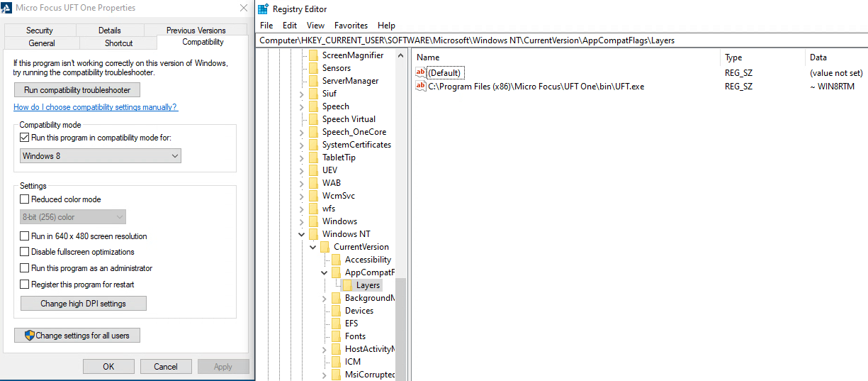
Task: Check Run in 640 x 480 screen resolution
Action: (25, 236)
